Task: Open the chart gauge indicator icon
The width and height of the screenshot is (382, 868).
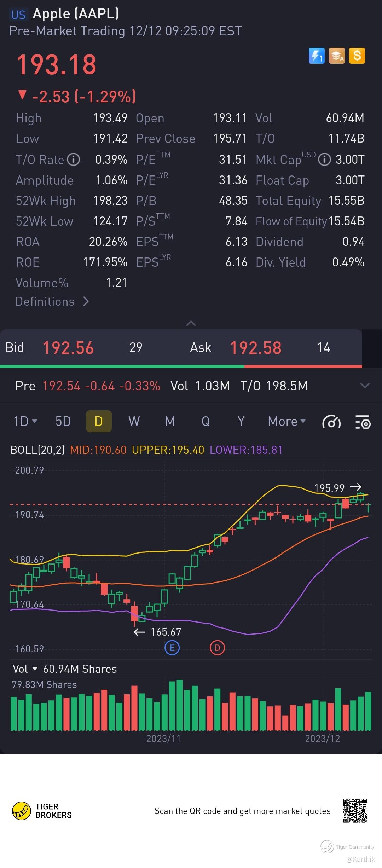Action: point(331,422)
